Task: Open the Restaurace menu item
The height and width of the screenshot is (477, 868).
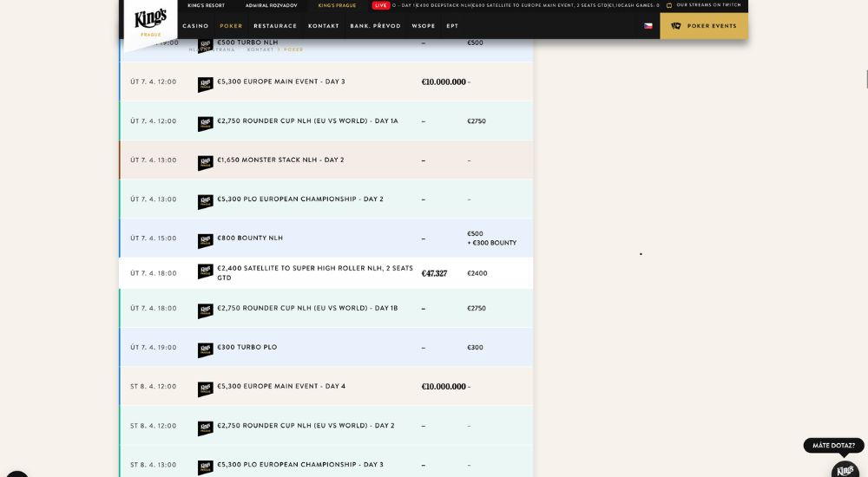Action: coord(275,26)
